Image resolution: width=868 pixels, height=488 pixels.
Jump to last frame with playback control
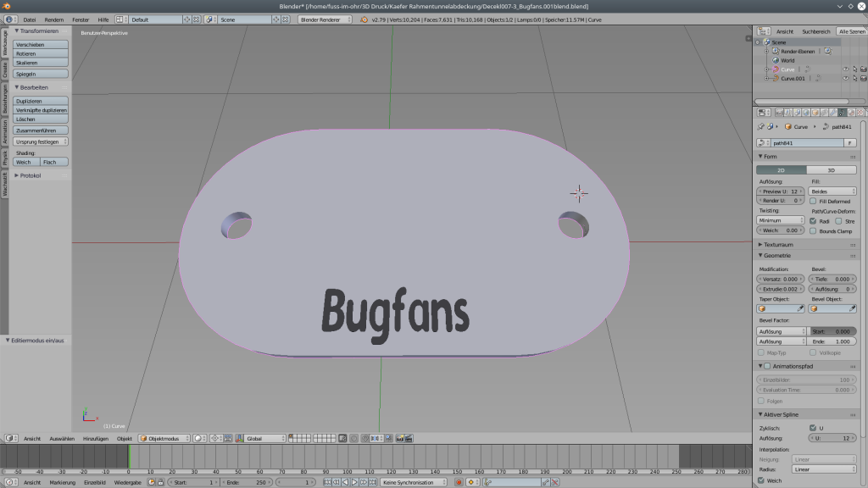point(374,481)
